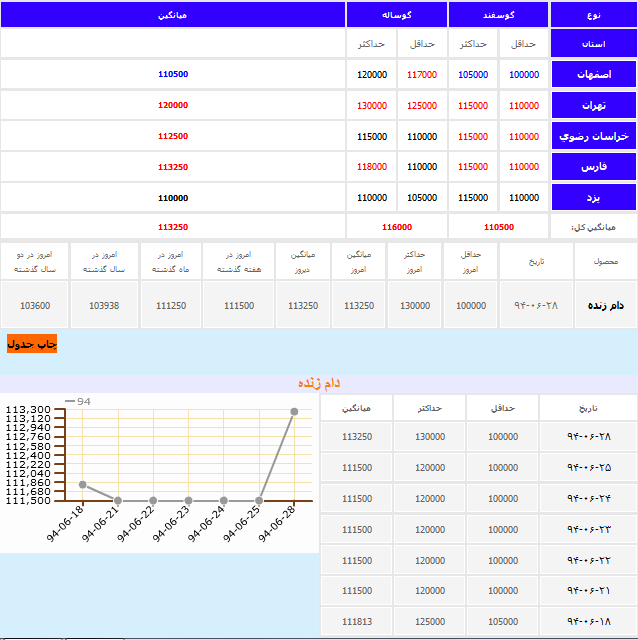The width and height of the screenshot is (638, 640).
Task: Click خراسان رضوي average value 112500
Action: (x=173, y=136)
